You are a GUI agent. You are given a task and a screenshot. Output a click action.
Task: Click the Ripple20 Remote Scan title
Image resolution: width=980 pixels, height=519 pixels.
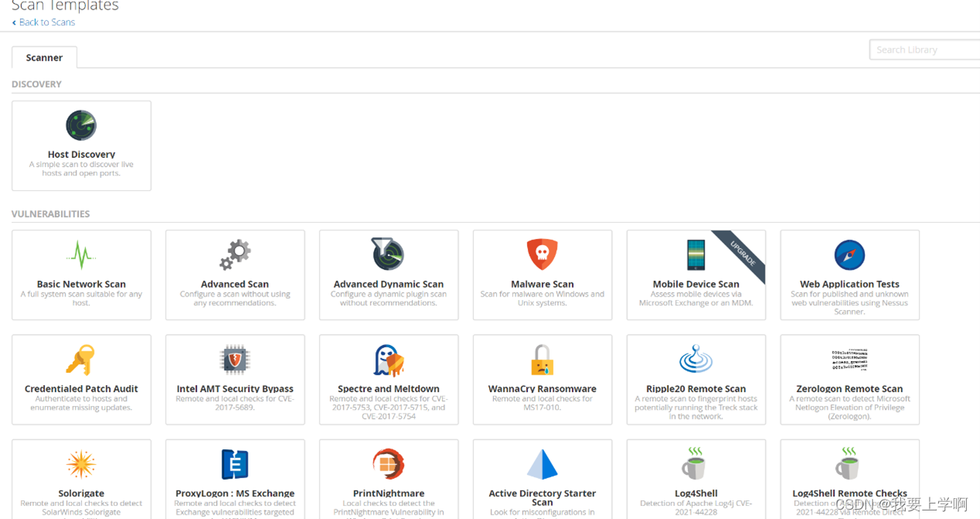[696, 389]
